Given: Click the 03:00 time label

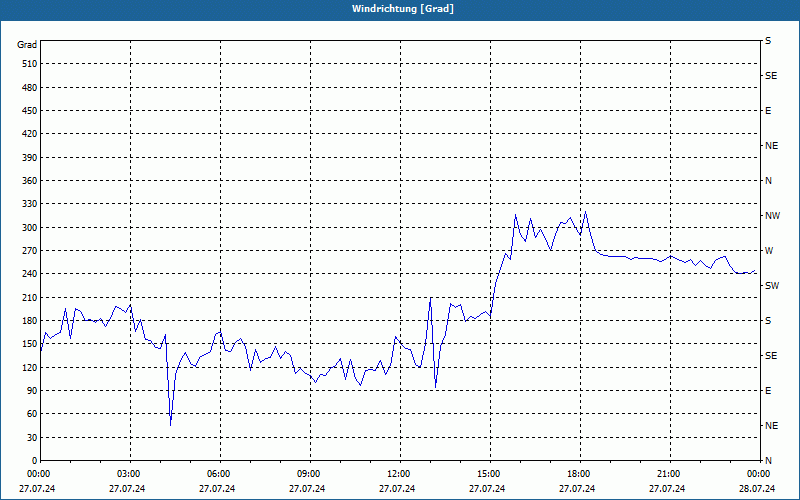Looking at the screenshot, I should pyautogui.click(x=130, y=474).
